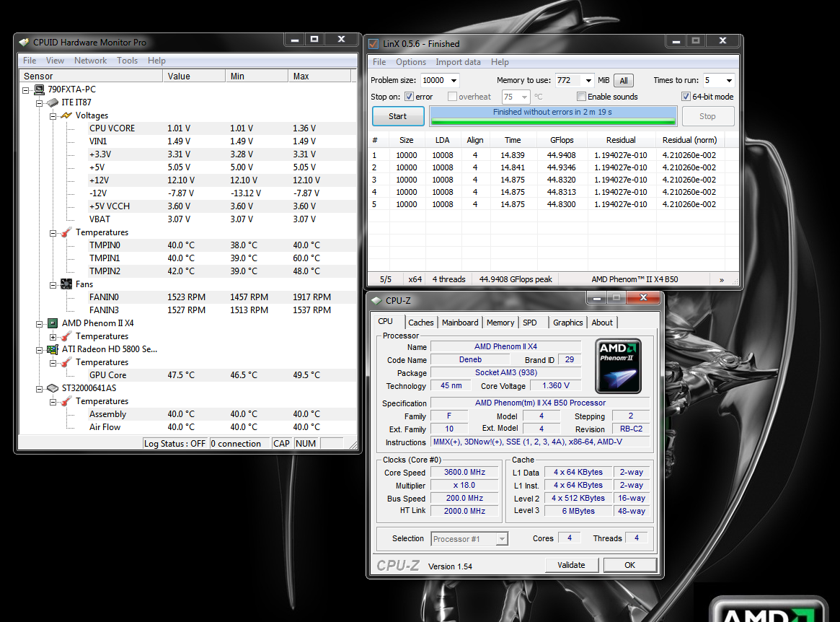The image size is (840, 622).
Task: Click the thermometer icon under ATI Radeon
Action: click(66, 362)
